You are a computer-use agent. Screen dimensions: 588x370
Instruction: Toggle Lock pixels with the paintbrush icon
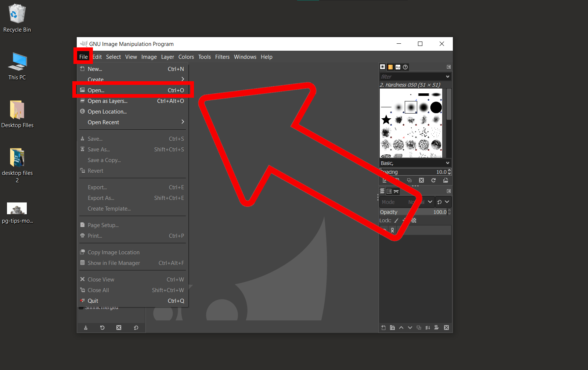pyautogui.click(x=397, y=220)
